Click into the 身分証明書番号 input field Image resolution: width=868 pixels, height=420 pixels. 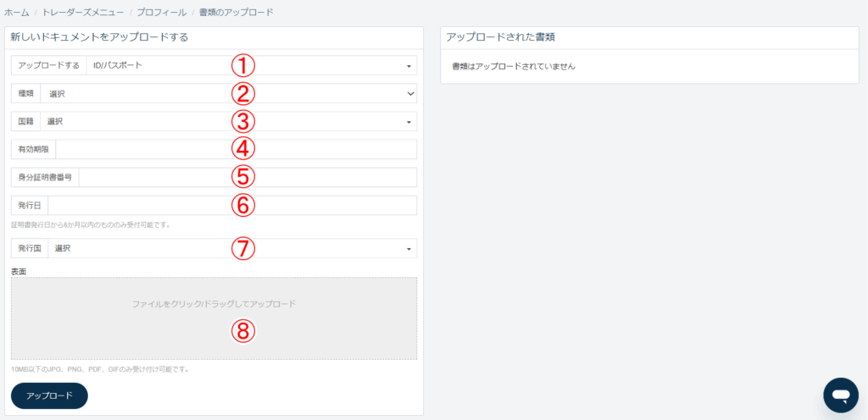(248, 177)
